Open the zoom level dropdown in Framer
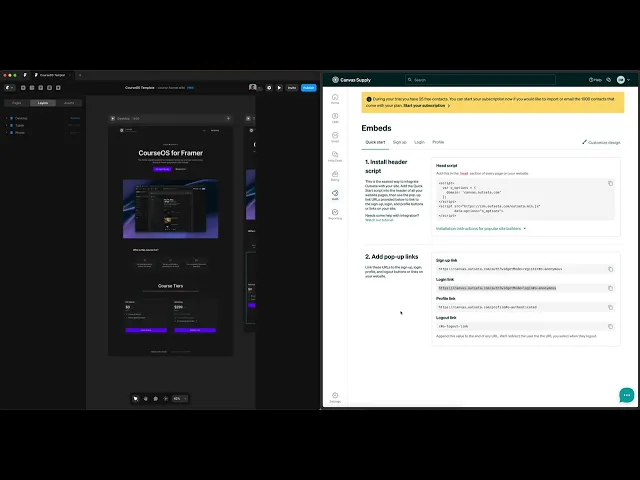The height and width of the screenshot is (480, 640). coord(180,398)
